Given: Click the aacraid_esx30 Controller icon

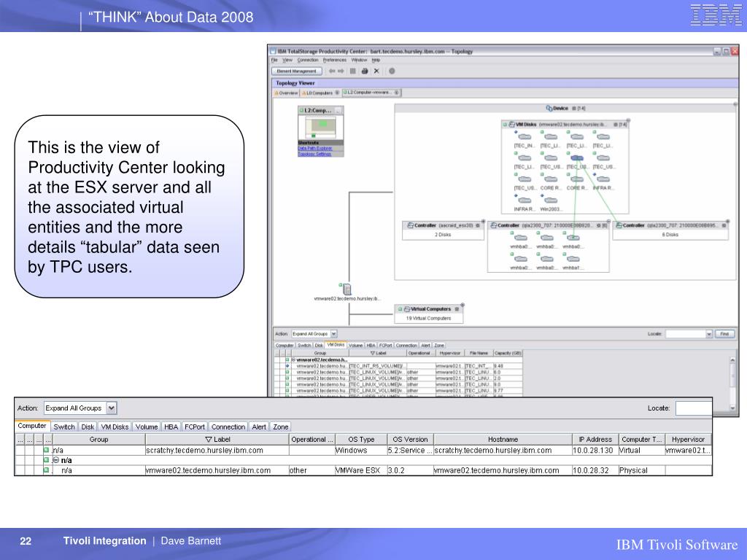Looking at the screenshot, I should (410, 225).
